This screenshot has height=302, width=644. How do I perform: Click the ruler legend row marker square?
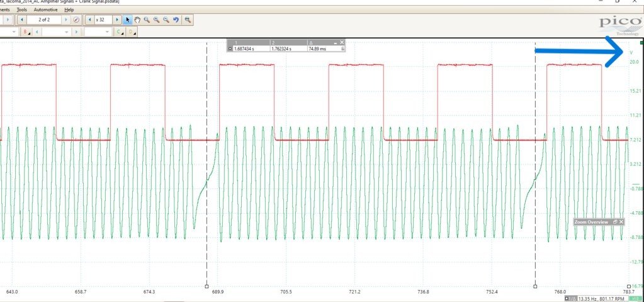point(230,49)
